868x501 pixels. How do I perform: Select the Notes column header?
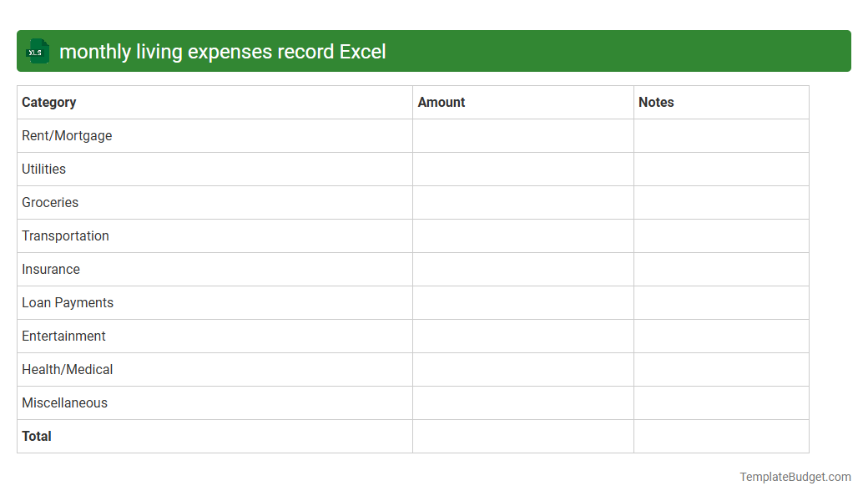[656, 102]
